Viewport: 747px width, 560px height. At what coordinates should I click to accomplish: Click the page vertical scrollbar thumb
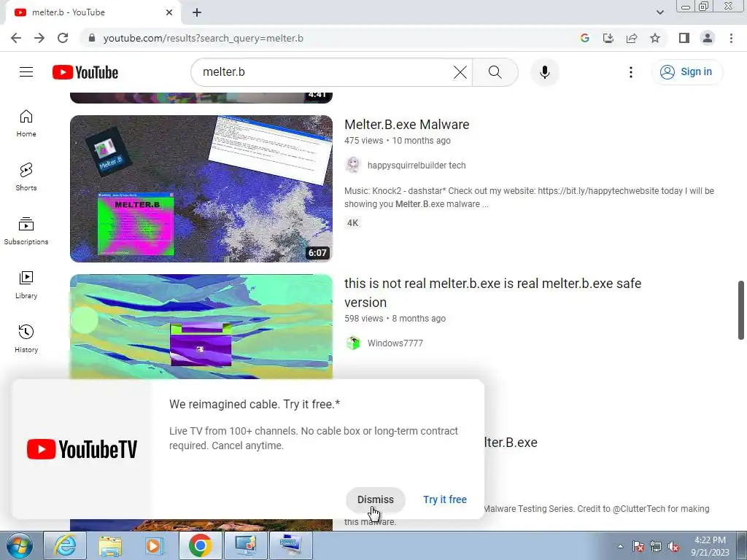[x=741, y=310]
